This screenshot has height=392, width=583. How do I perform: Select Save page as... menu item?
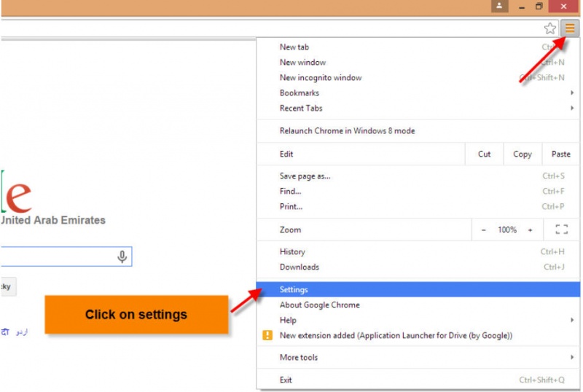click(x=418, y=176)
